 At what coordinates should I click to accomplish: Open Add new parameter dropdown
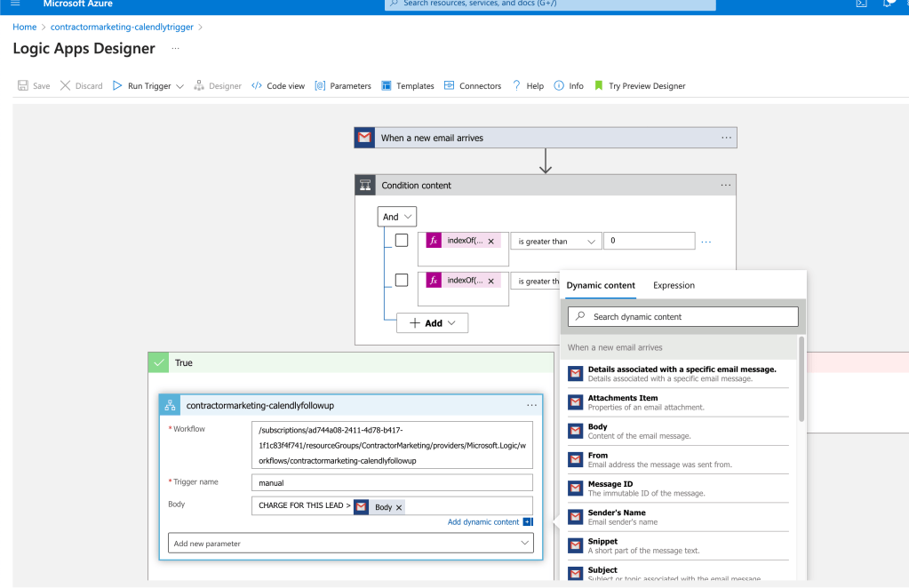[351, 543]
